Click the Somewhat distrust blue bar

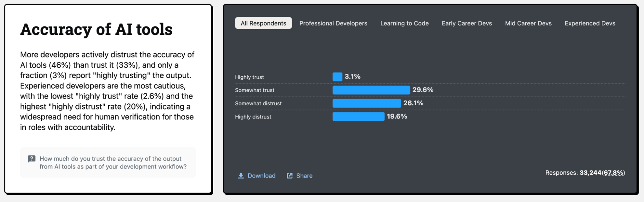pos(367,103)
